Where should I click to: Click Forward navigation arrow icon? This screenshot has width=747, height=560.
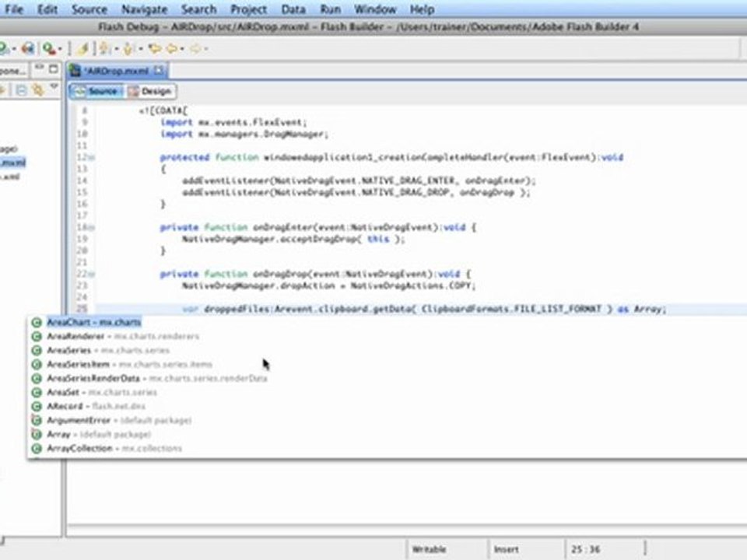195,48
